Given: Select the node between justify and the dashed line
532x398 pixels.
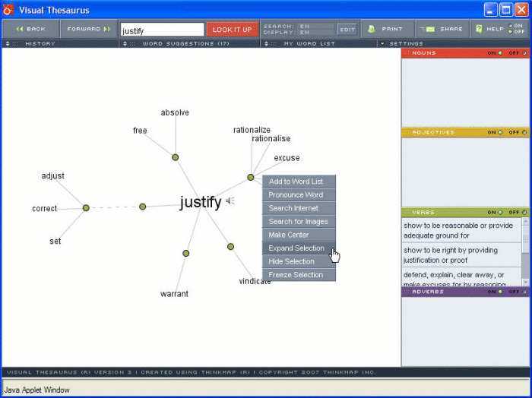Looking at the screenshot, I should [143, 207].
